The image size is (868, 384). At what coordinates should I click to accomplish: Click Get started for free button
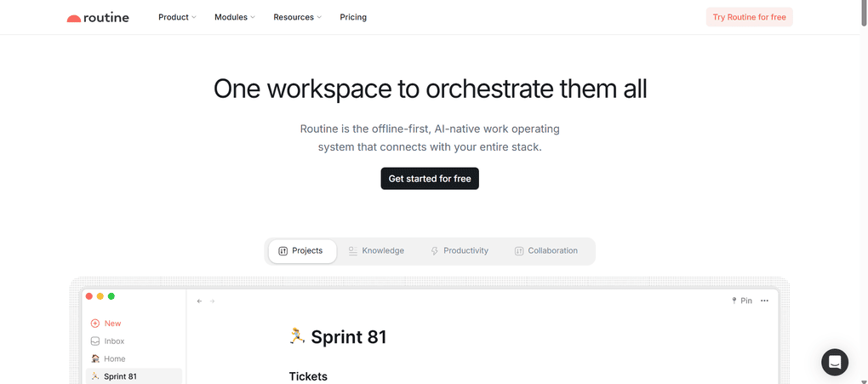(430, 179)
